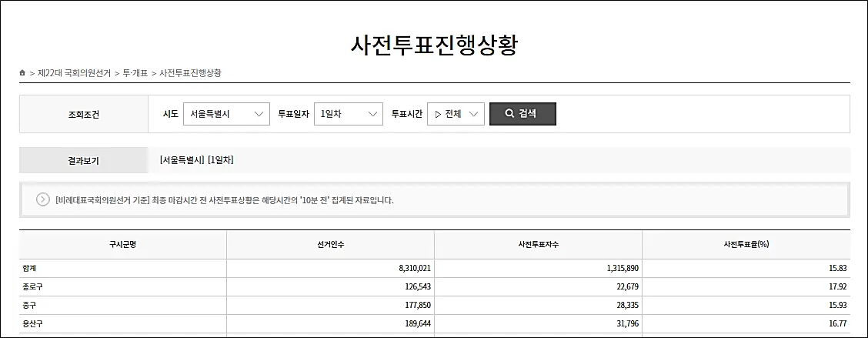Expand the 시도 dropdown showing 서울특별시
868x338 pixels.
226,114
